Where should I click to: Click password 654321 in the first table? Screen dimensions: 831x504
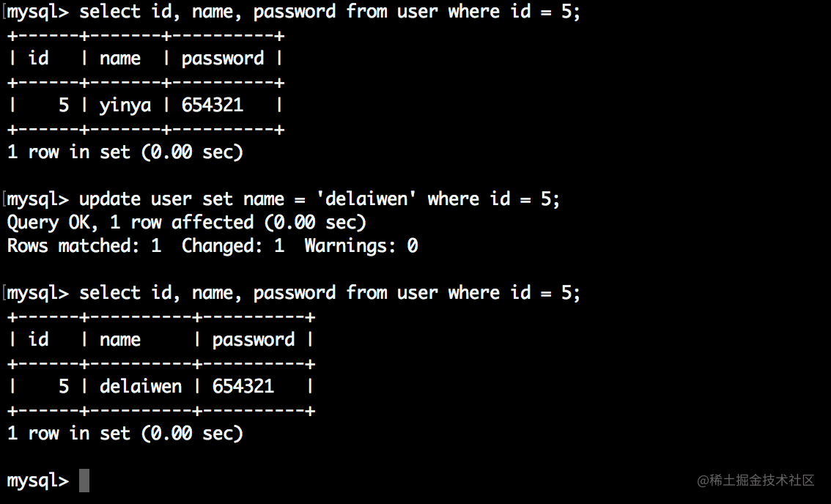(213, 105)
